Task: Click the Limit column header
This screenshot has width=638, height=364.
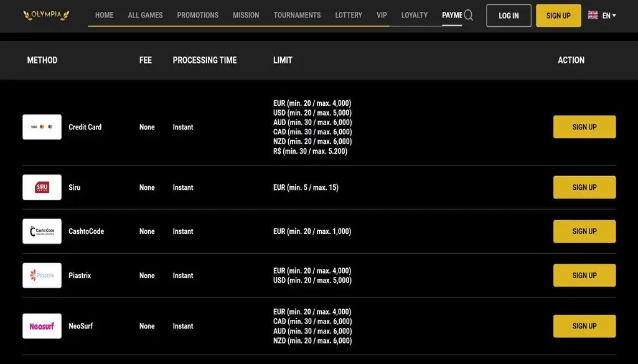Action: tap(283, 60)
